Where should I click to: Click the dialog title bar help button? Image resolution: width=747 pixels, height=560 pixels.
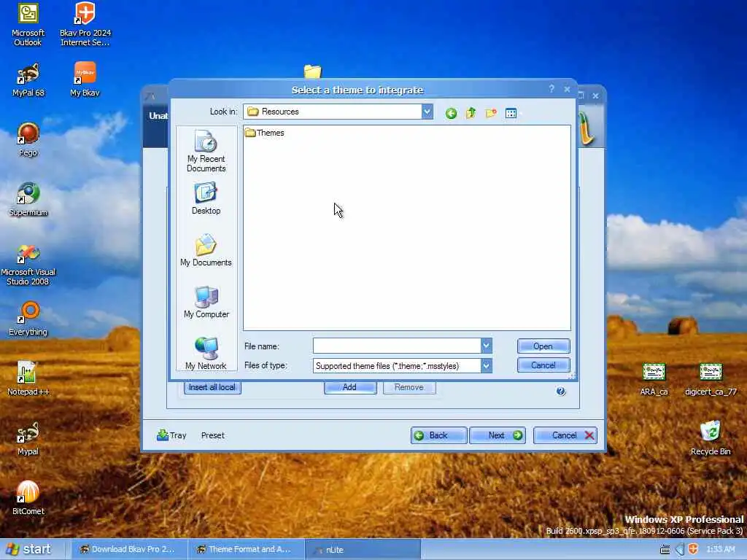[551, 89]
